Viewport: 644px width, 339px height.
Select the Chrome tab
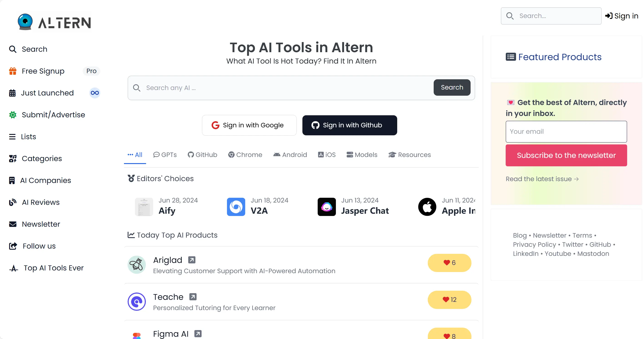(x=245, y=155)
